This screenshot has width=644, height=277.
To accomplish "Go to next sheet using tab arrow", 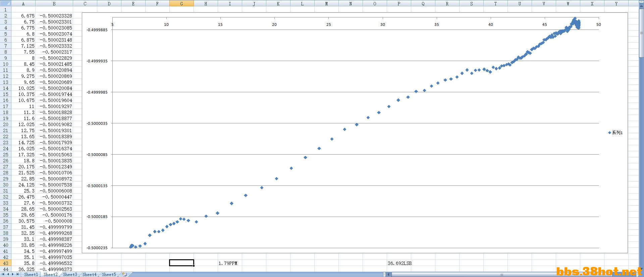I will point(13,274).
